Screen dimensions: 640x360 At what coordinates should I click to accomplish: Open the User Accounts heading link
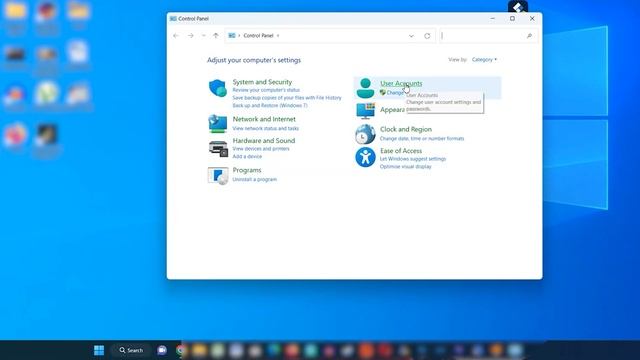(401, 83)
